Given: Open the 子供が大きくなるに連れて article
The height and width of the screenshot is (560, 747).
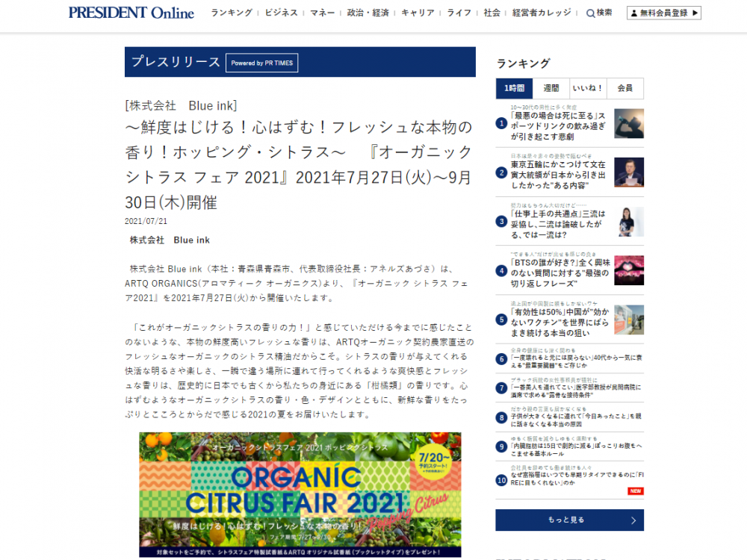Looking at the screenshot, I should (x=577, y=420).
